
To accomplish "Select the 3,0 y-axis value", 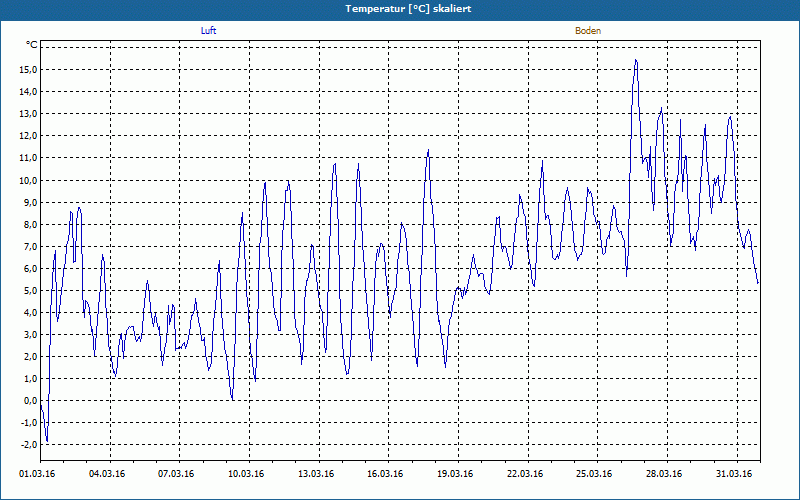I will pyautogui.click(x=30, y=334).
